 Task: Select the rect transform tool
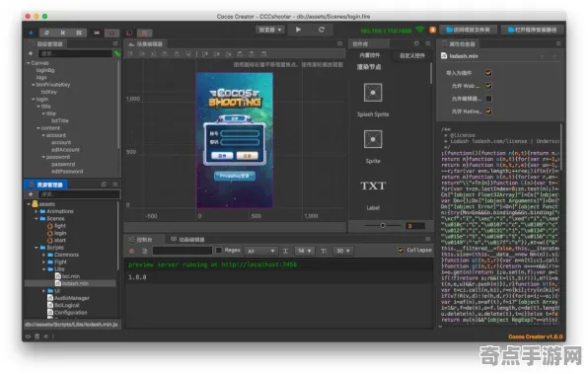coord(79,33)
